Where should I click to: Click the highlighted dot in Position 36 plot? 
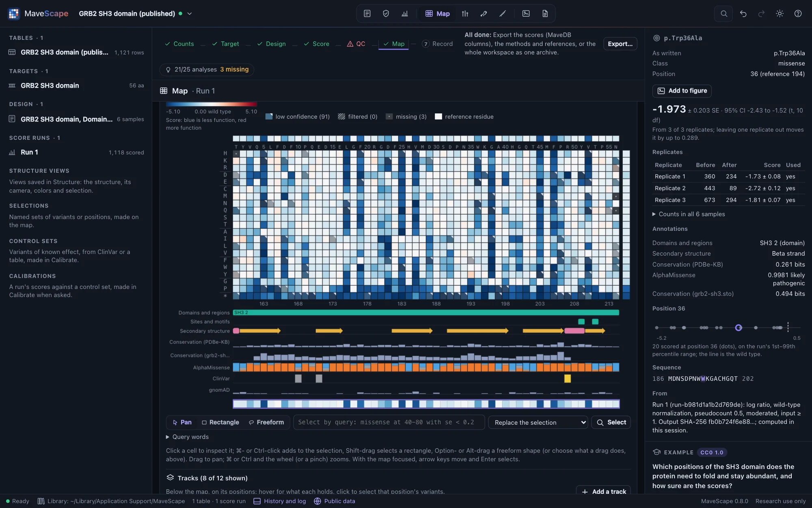(739, 328)
